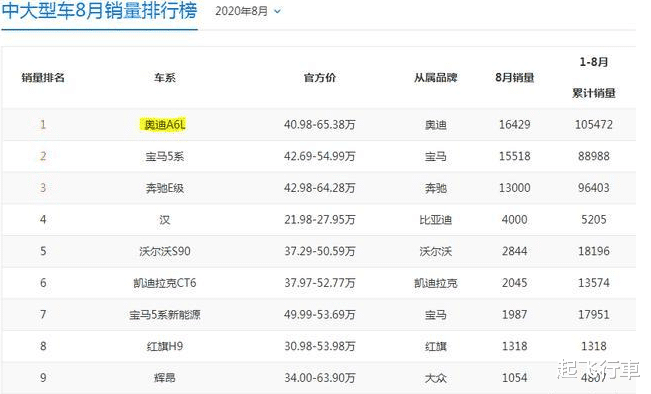Click rank number 4 for 汉
The image size is (651, 394).
[43, 219]
